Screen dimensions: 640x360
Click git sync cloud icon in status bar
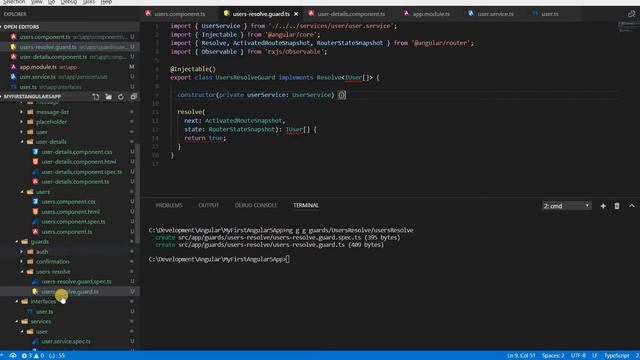point(13,356)
